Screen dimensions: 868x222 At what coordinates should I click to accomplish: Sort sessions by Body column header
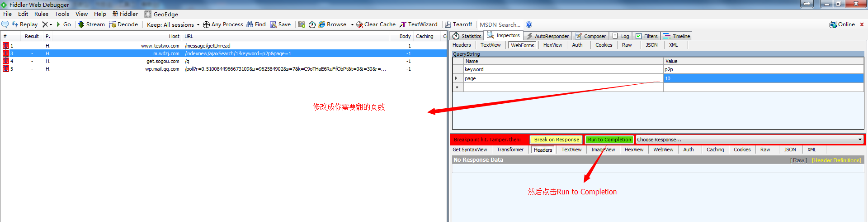click(x=405, y=36)
